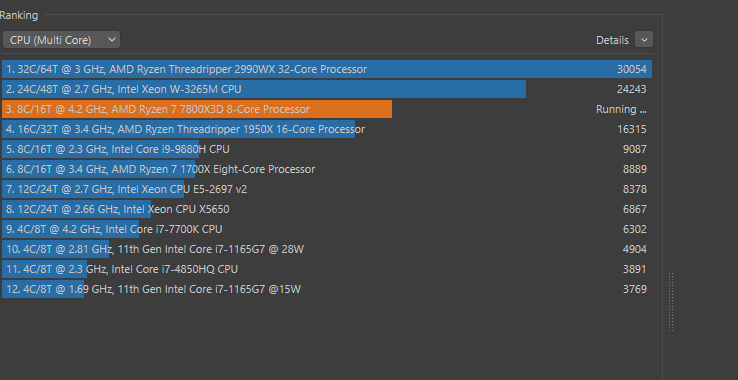Select the orange Ryzen 7 7800X3D row

click(x=327, y=109)
